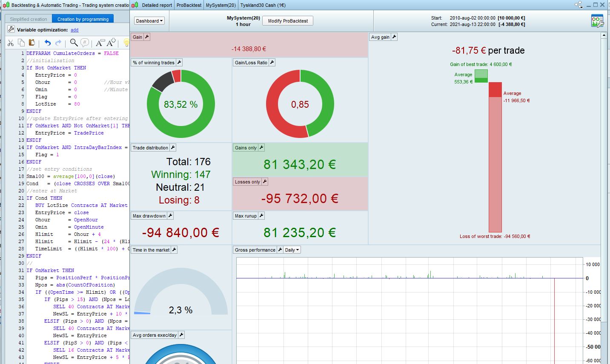Click wrench beside Gains only
Viewport: 610px width, 364px height.
click(x=261, y=148)
